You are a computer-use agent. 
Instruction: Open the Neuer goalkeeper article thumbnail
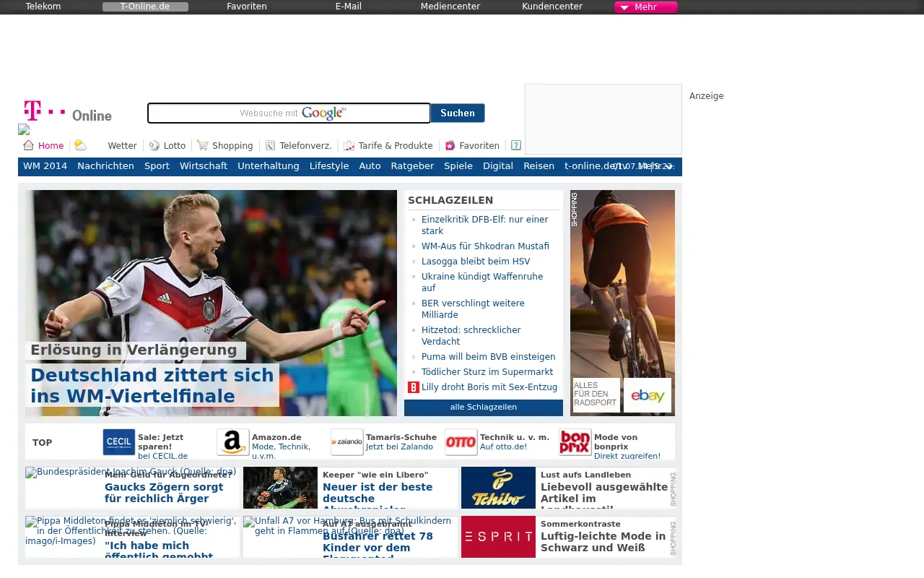tap(280, 488)
